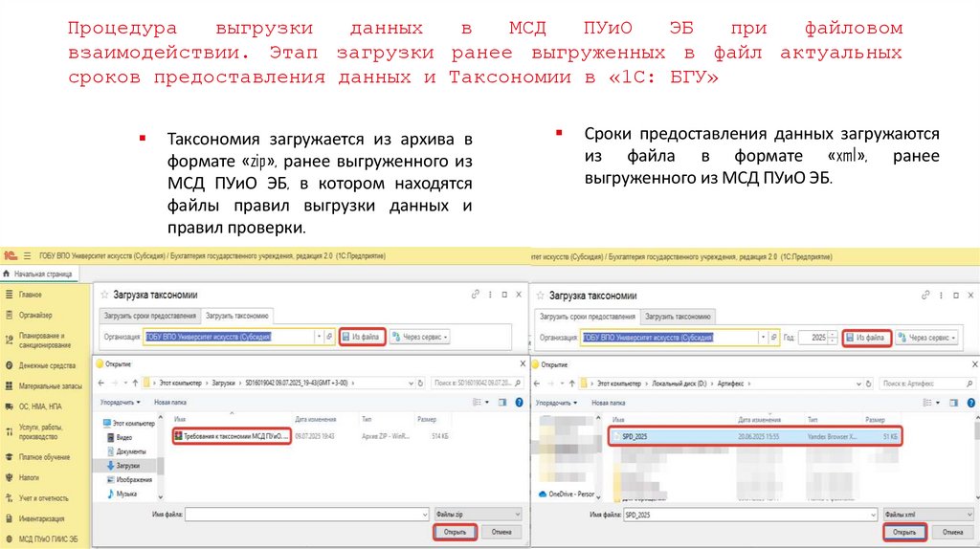This screenshot has width=980, height=549.
Task: Expand the Организация dropdown arrow in left form
Action: (x=319, y=337)
